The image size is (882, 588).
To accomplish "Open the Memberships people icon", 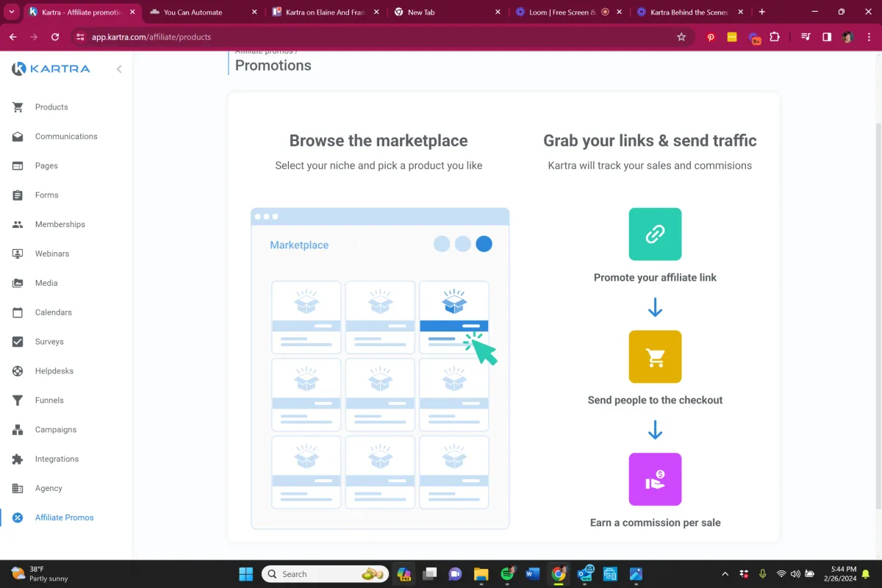I will pyautogui.click(x=18, y=225).
